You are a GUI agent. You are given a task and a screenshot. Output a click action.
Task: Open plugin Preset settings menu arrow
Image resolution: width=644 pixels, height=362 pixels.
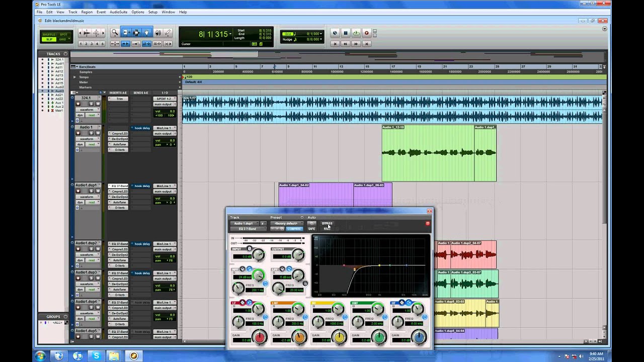[x=302, y=218]
